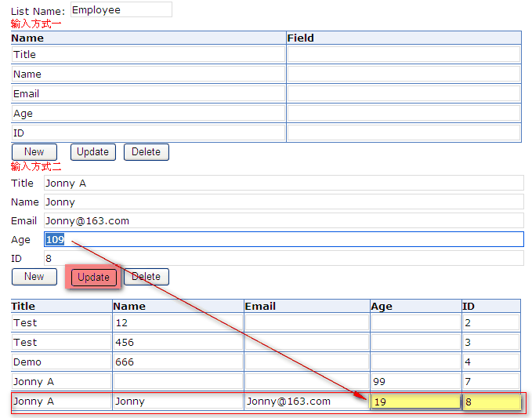Select the Jonny@163.com cell in the last row
The height and width of the screenshot is (418, 532).
pos(307,402)
